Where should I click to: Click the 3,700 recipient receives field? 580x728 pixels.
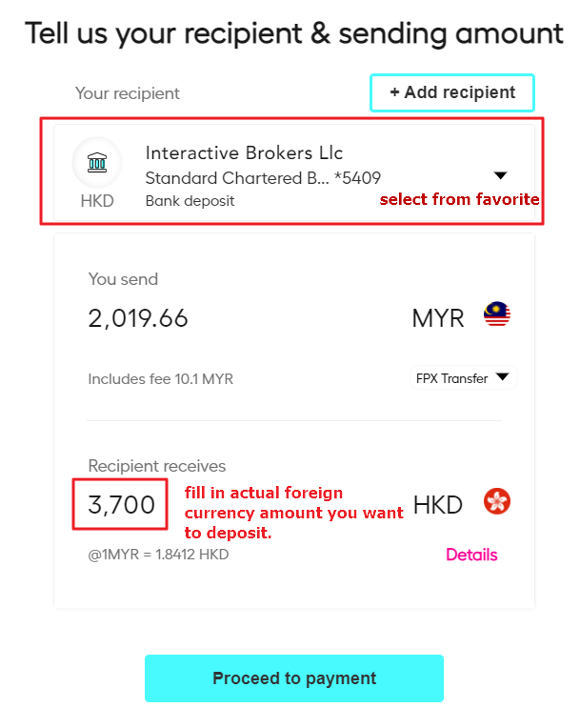(x=122, y=505)
